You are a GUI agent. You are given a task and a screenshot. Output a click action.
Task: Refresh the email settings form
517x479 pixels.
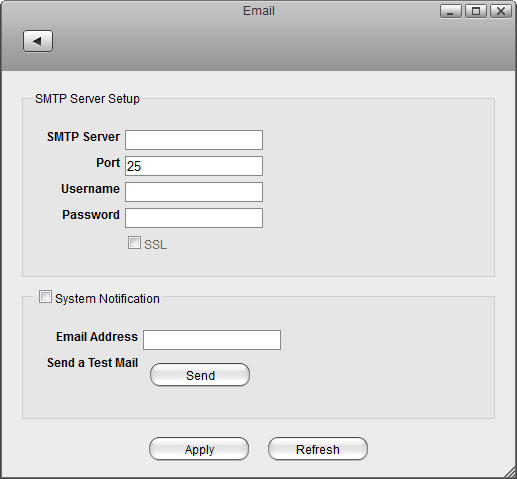tap(318, 449)
